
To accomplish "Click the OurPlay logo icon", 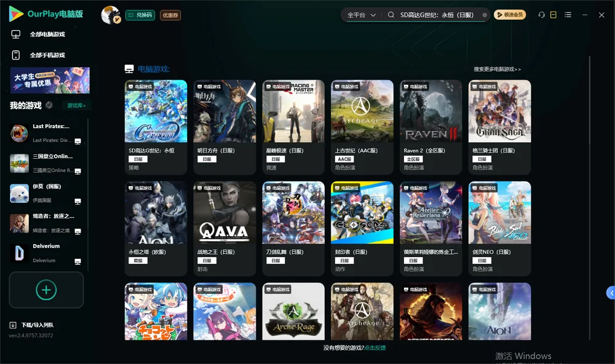I will click(x=16, y=14).
